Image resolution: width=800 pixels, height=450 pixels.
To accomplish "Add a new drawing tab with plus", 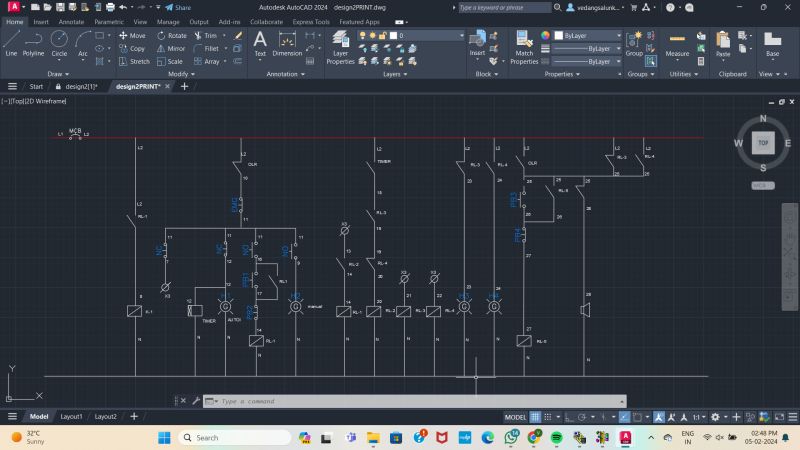I will 184,86.
